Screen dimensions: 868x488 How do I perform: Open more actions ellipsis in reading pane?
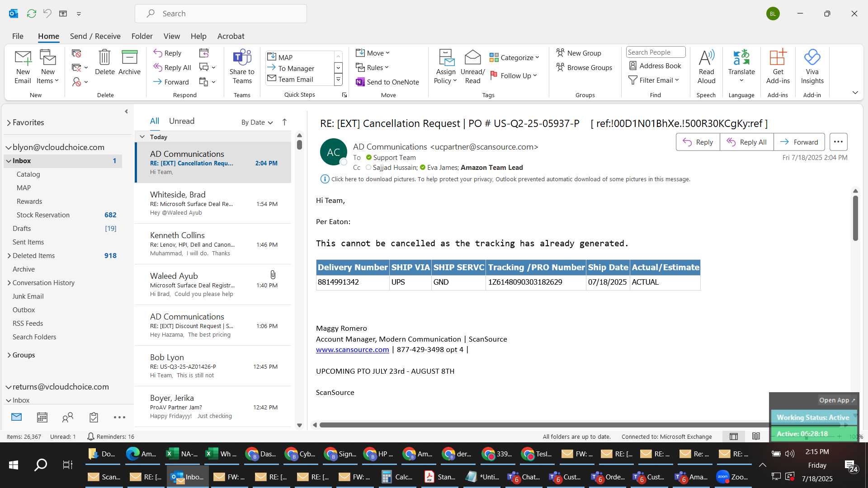[x=838, y=142]
